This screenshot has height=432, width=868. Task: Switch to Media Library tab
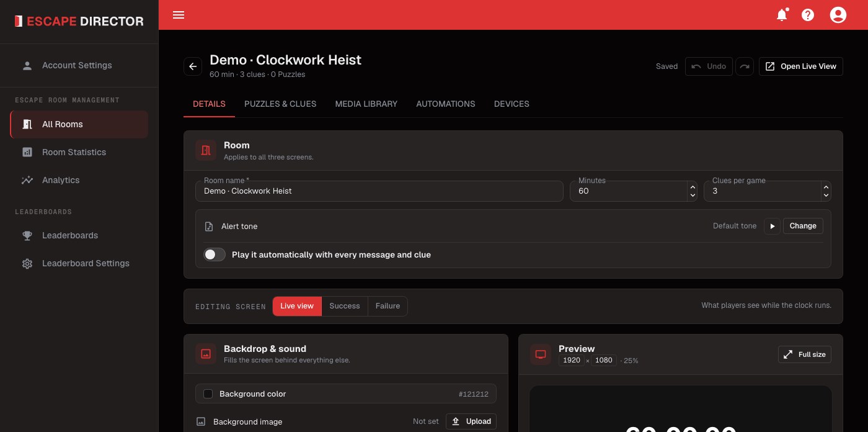[366, 104]
